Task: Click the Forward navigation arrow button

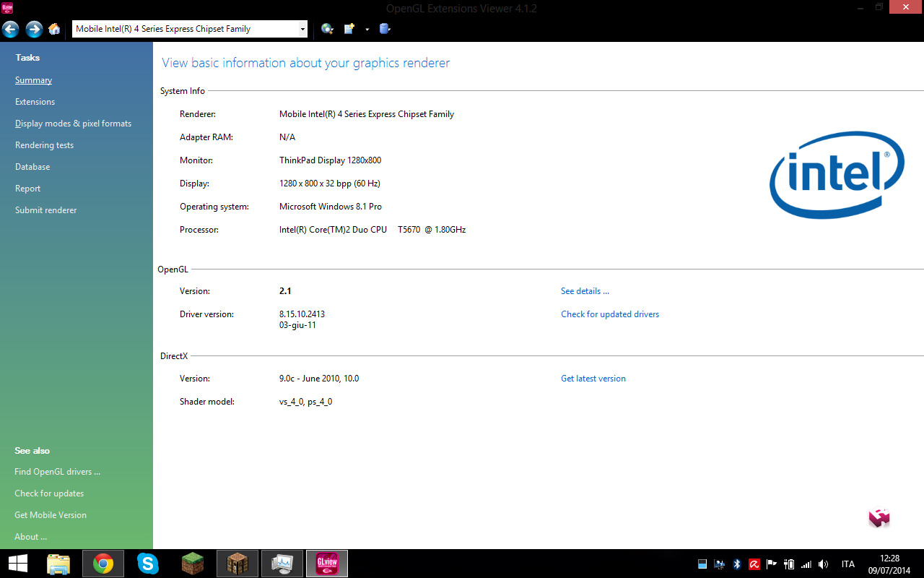Action: coord(34,29)
